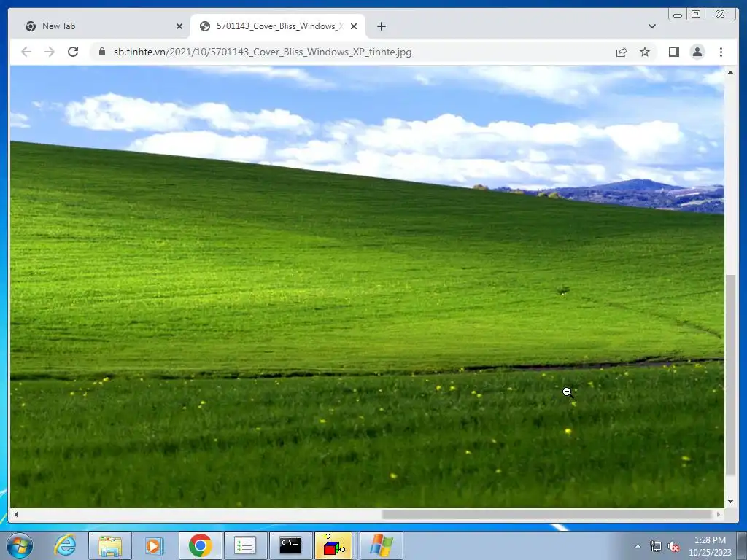This screenshot has height=560, width=747.
Task: Click the vertical scrollbar thumb
Action: pos(730,375)
